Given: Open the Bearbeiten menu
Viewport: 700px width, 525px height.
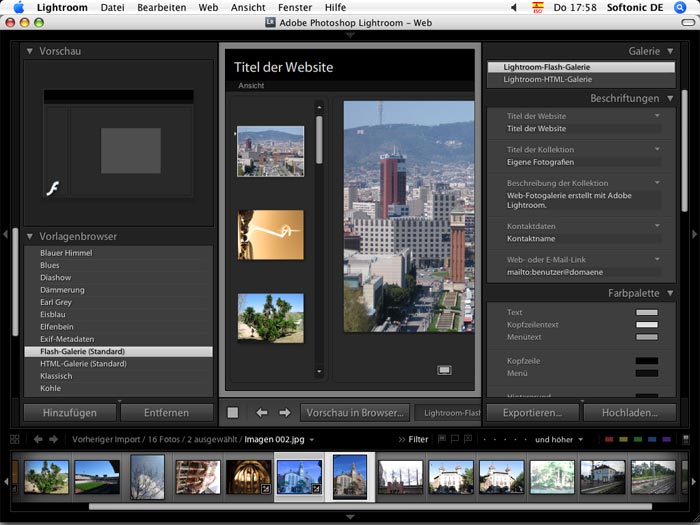Looking at the screenshot, I should click(x=162, y=8).
